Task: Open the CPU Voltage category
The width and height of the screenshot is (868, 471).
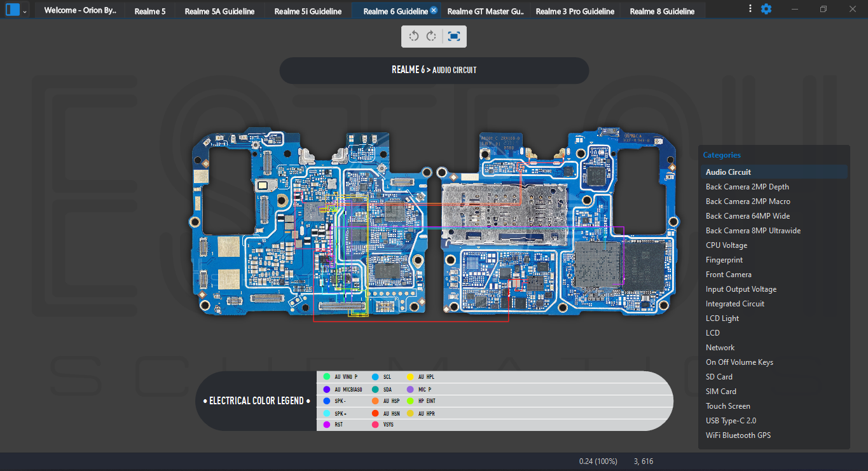Action: (x=774, y=245)
